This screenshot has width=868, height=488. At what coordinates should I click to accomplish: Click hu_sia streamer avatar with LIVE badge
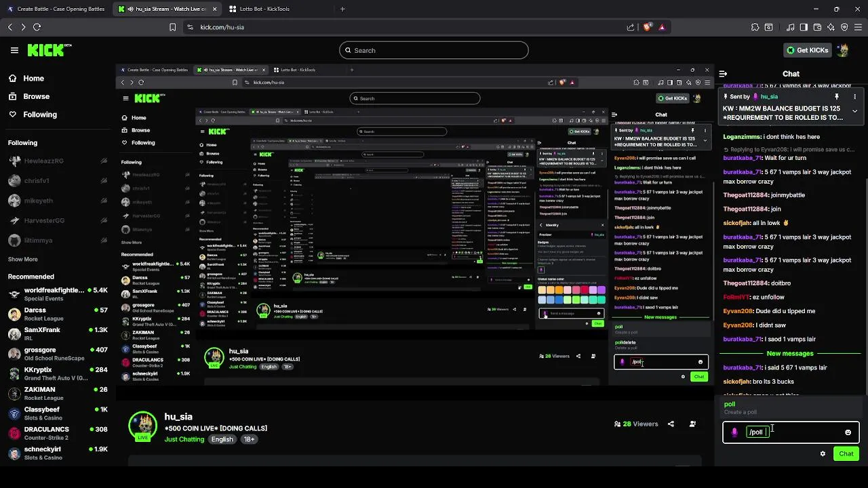(143, 426)
